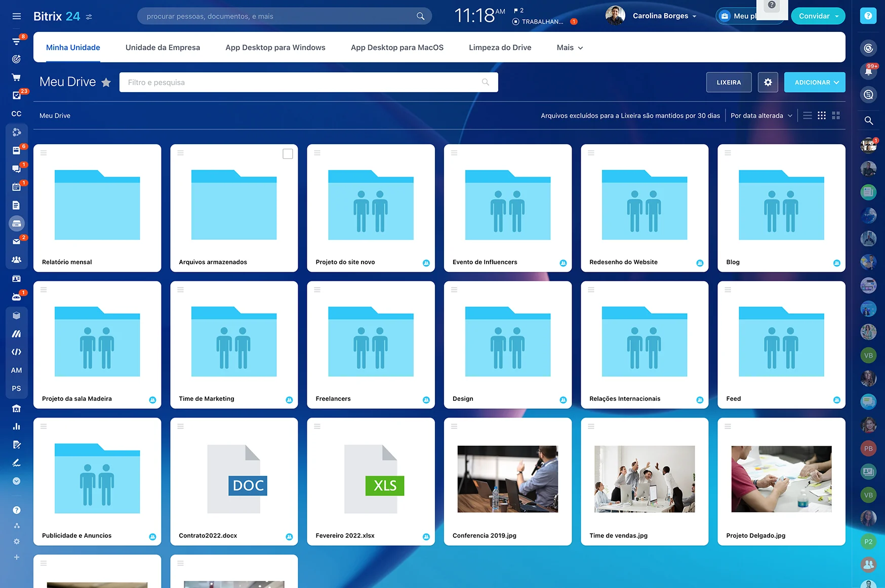Open the notifications bell showing 99+
The height and width of the screenshot is (588, 885).
pyautogui.click(x=868, y=71)
